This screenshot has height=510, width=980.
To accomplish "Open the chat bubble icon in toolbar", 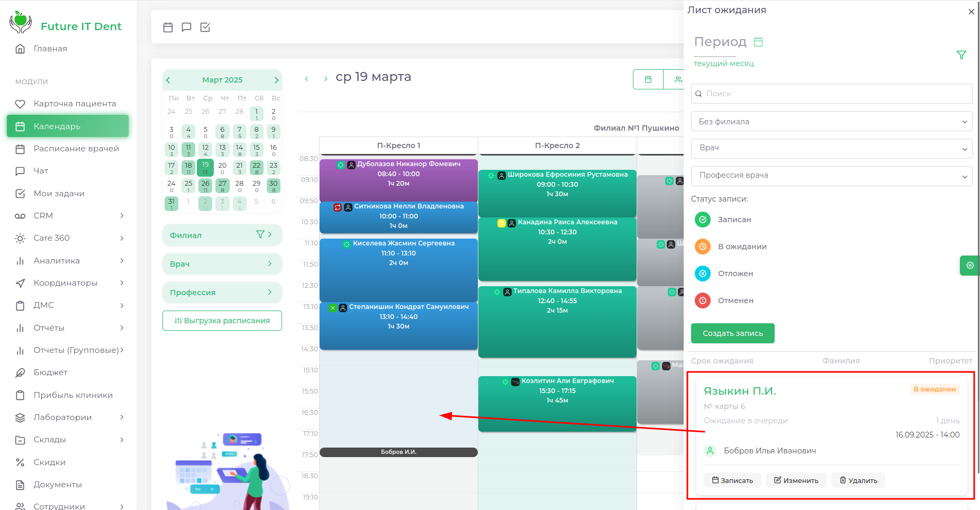I will (x=186, y=27).
